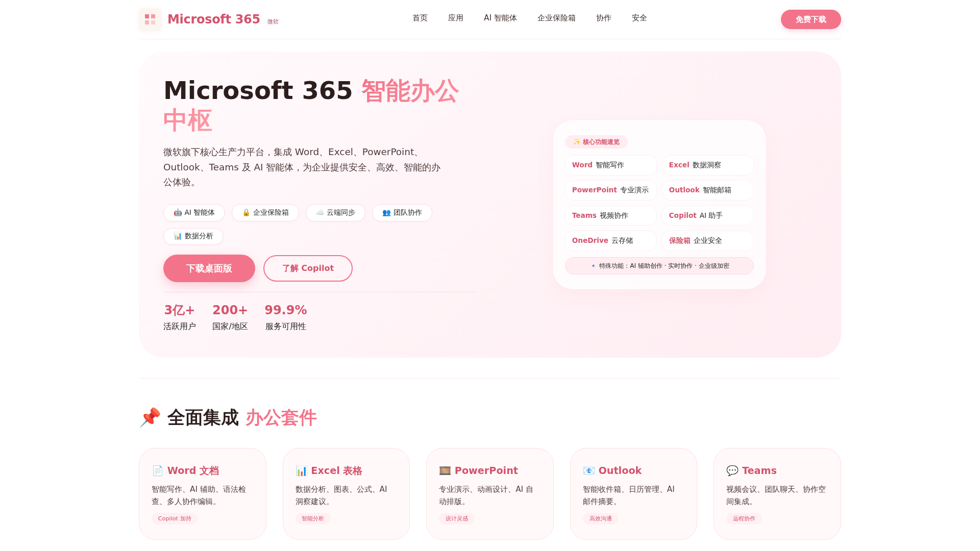980x551 pixels.
Task: Select the 保险箱 企业安全 feature tile
Action: 707,240
